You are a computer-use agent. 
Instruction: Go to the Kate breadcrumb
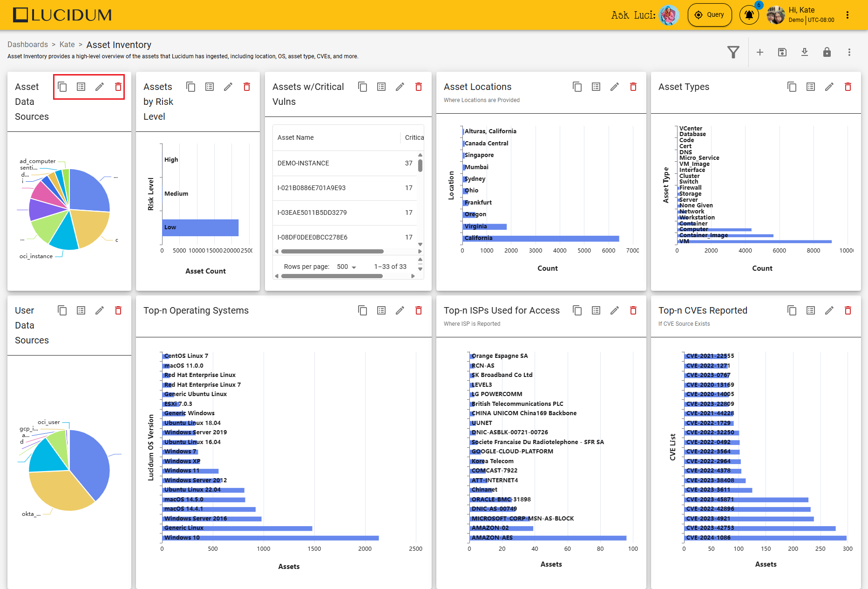[x=67, y=44]
